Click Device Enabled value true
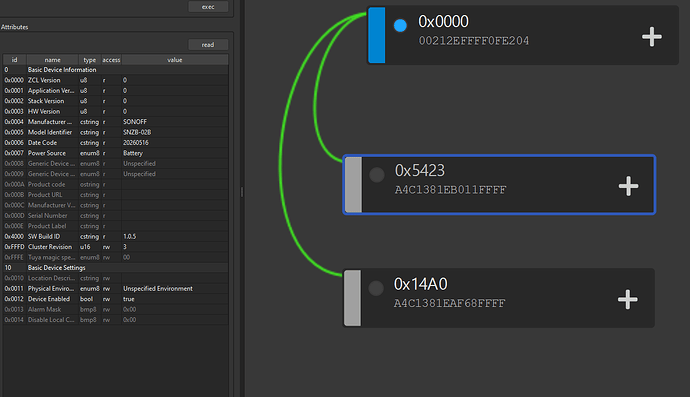Image resolution: width=690 pixels, height=397 pixels. (175, 299)
